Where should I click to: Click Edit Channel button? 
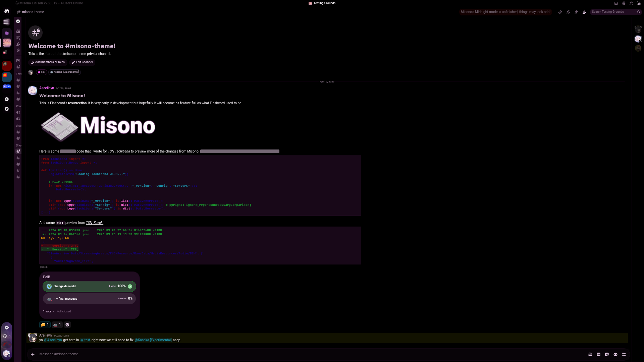click(82, 62)
